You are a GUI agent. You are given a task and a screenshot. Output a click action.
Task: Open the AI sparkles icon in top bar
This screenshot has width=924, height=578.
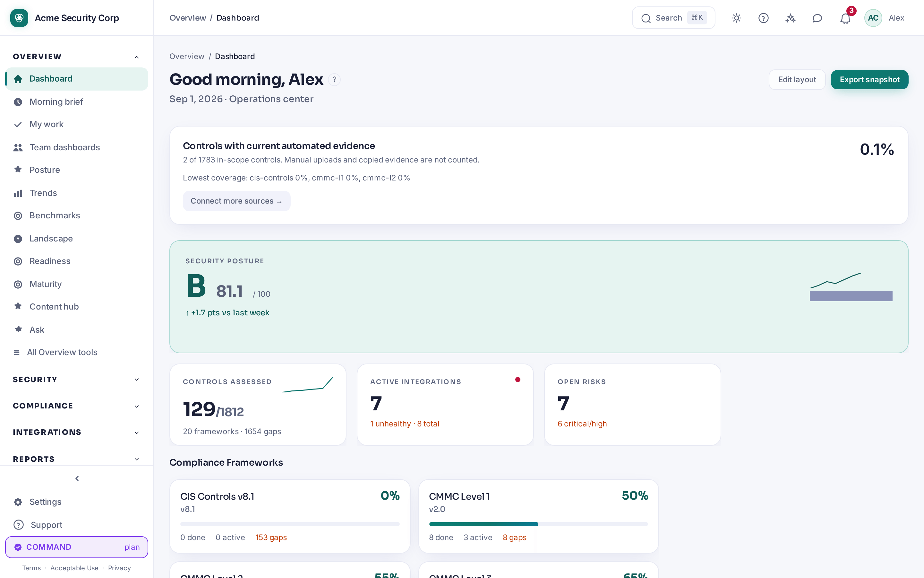pos(790,18)
